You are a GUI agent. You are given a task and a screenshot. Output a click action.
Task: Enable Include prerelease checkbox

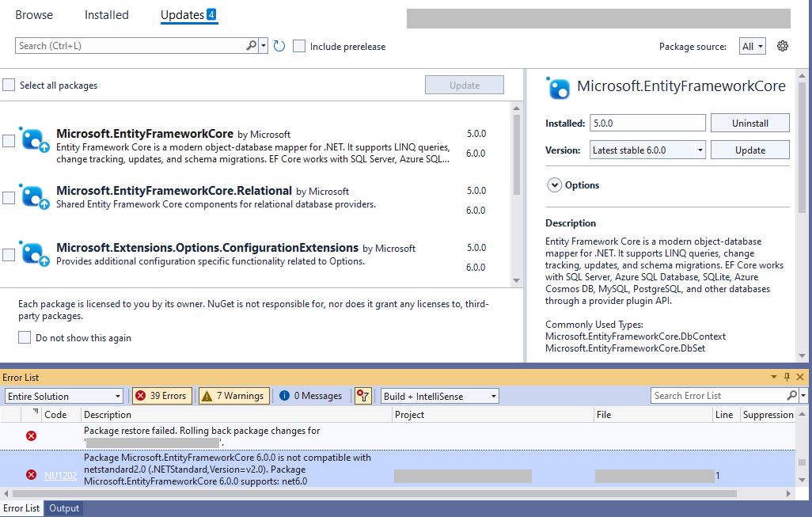point(299,46)
